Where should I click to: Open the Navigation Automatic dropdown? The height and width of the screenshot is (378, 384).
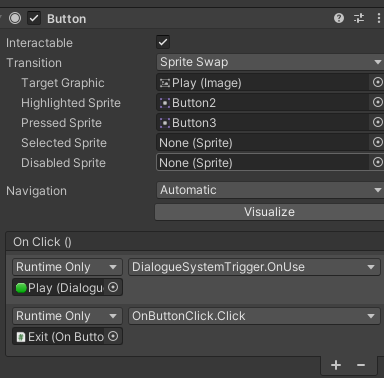point(270,190)
